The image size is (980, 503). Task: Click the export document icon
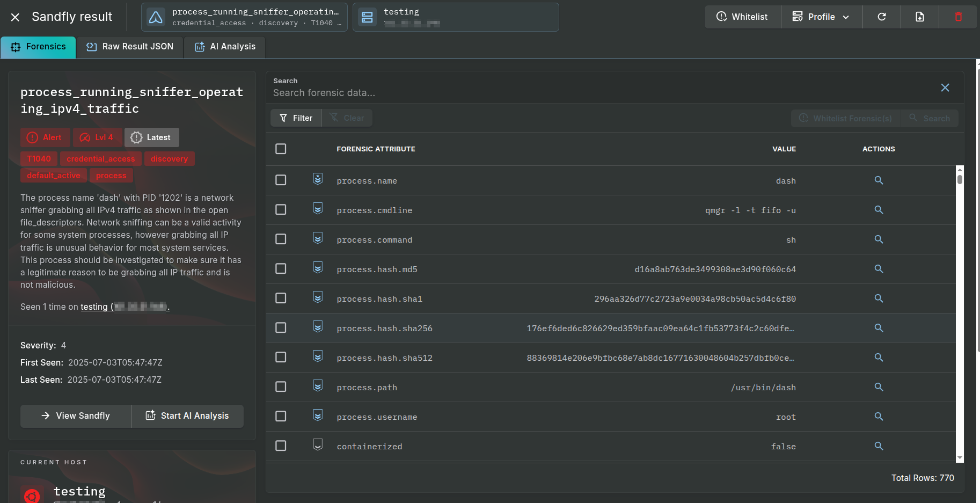point(919,17)
